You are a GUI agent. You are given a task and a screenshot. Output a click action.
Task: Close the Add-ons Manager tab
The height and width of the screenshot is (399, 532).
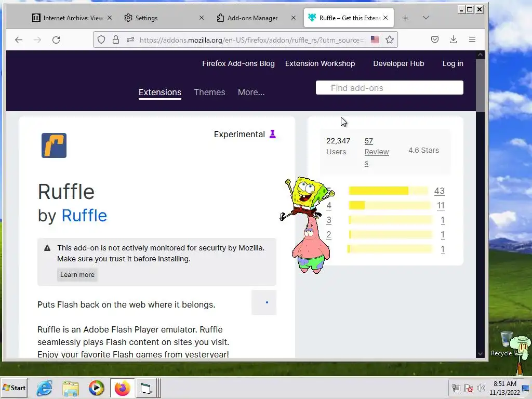tap(294, 18)
